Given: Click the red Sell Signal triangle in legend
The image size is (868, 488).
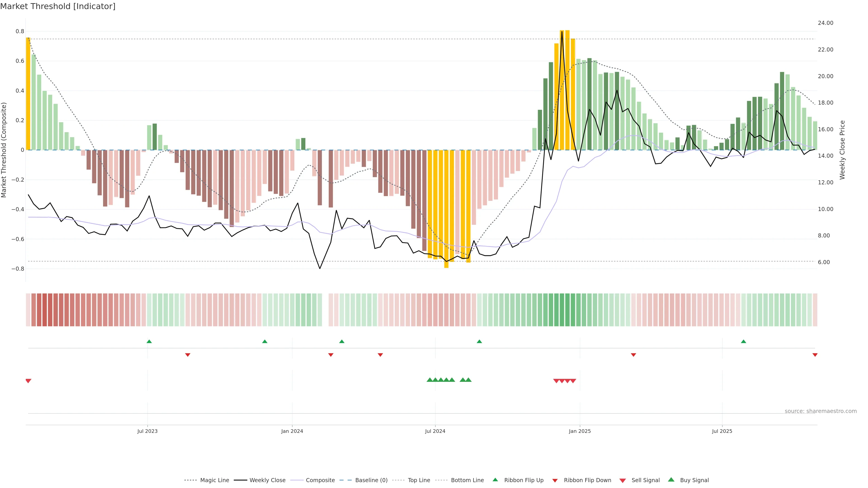Looking at the screenshot, I should 623,481.
